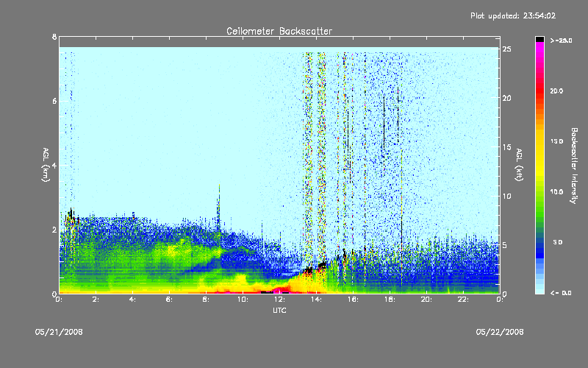588x368 pixels.
Task: Click the yellow band near 15.0 on colorbar
Action: (539, 141)
